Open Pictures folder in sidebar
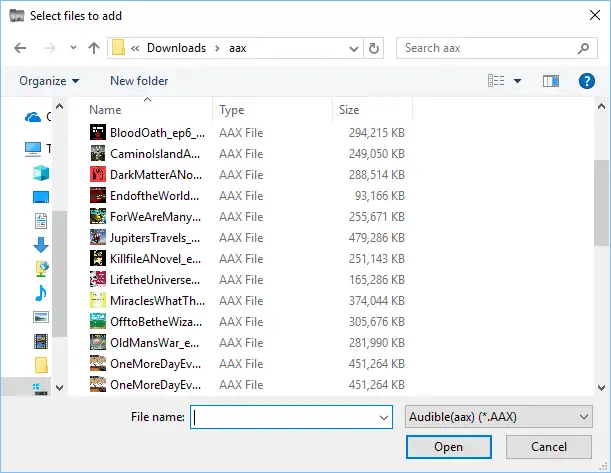The image size is (611, 473). click(x=41, y=318)
